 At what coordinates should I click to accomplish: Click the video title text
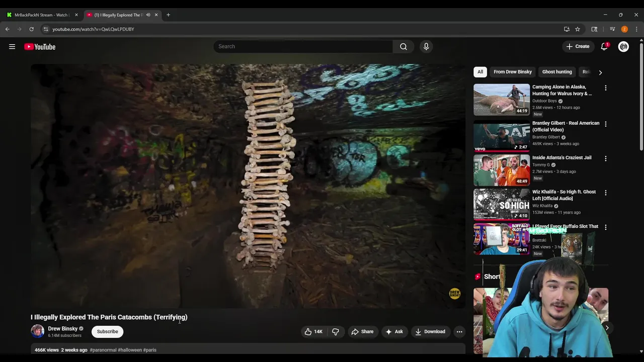click(109, 317)
